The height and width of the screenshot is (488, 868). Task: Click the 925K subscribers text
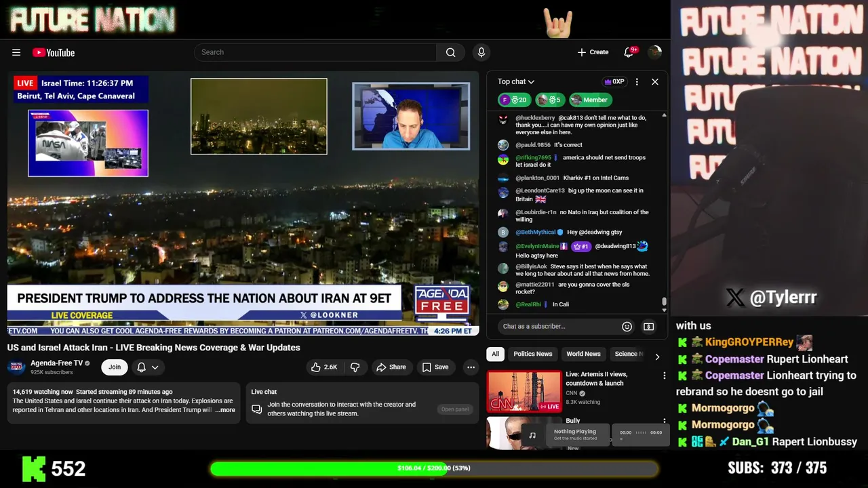52,372
